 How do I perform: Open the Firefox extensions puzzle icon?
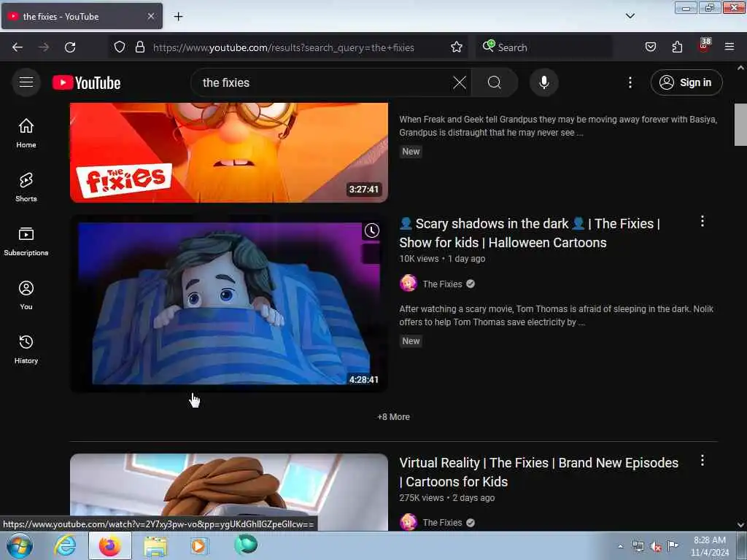tap(677, 47)
